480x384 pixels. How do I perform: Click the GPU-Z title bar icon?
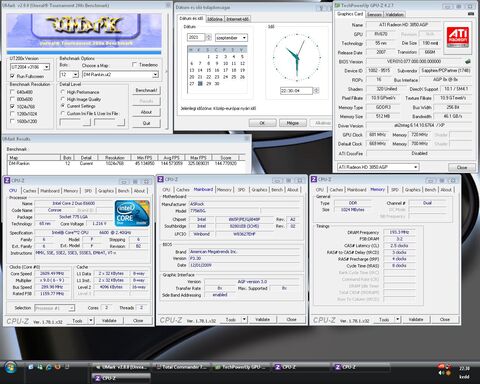(x=338, y=6)
